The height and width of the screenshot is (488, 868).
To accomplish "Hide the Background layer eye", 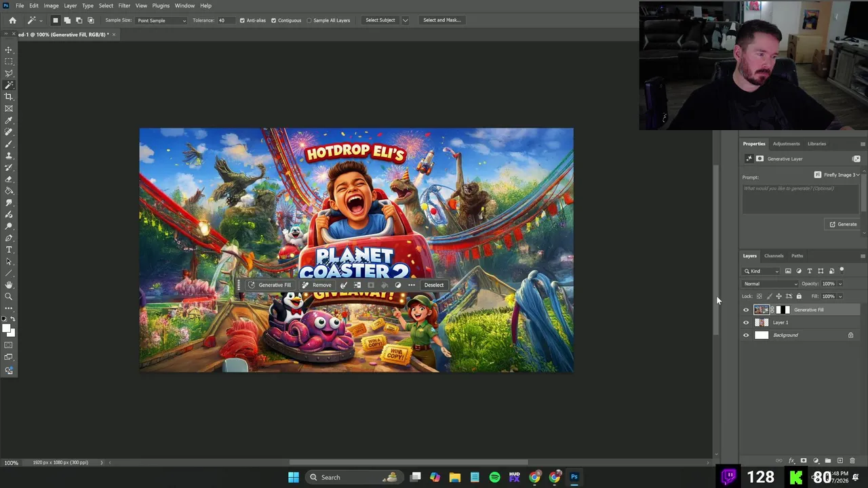I will coord(746,335).
